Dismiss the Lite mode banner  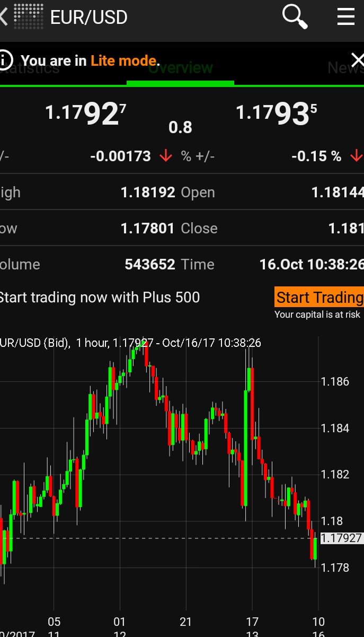point(357,60)
